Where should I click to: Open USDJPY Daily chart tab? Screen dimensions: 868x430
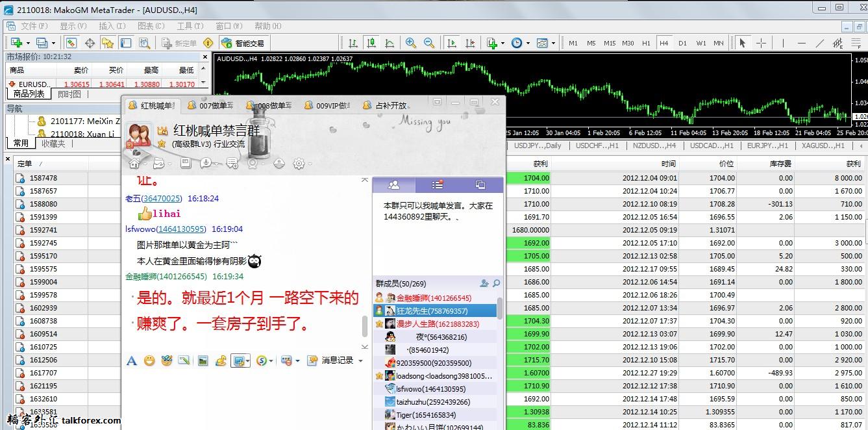(x=537, y=145)
